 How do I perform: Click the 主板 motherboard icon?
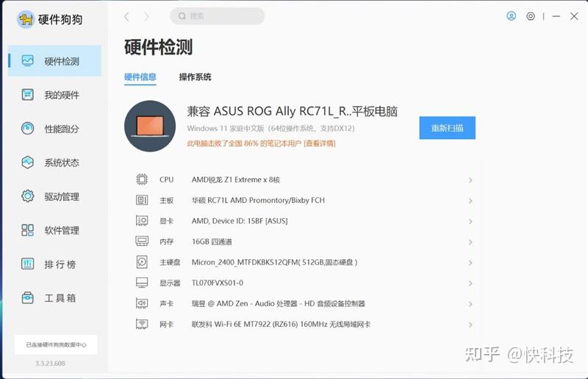coord(142,200)
